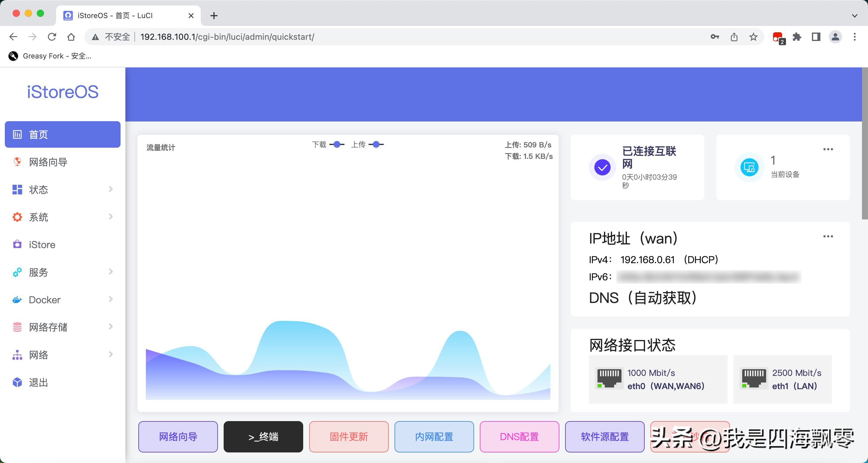Click the 固件更新 firmware update button
The image size is (868, 463).
[x=348, y=437]
